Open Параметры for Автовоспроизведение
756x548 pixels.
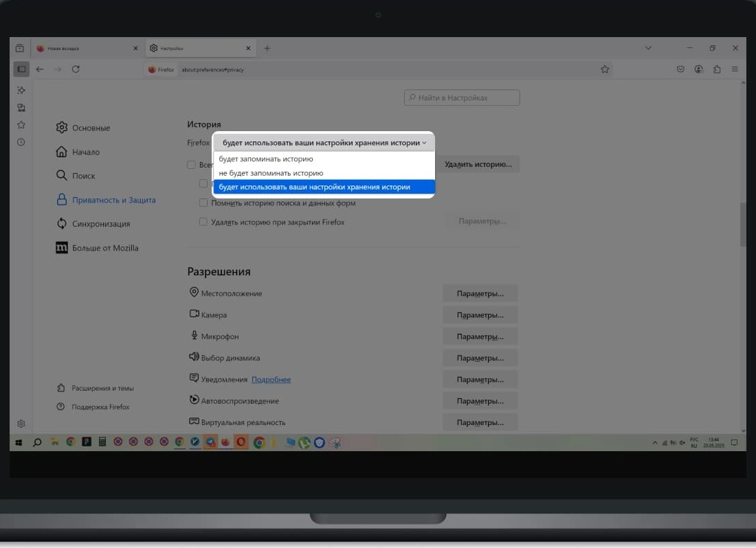(480, 400)
